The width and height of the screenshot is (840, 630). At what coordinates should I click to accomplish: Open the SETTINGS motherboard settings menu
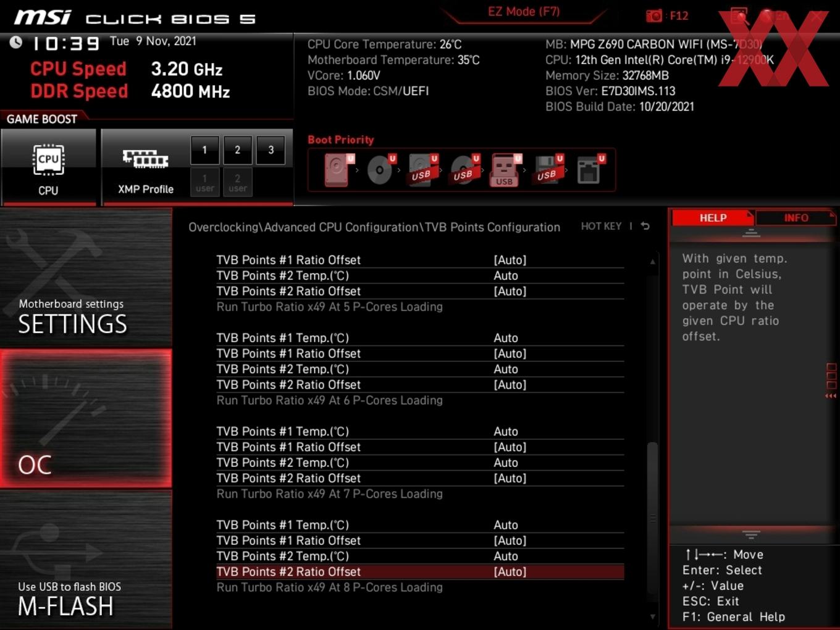pos(86,278)
